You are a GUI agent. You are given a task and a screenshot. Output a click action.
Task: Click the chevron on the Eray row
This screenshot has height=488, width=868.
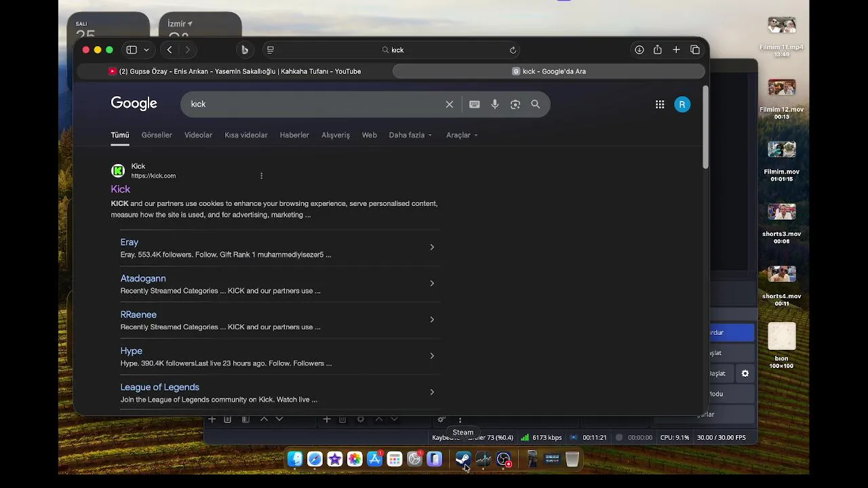[432, 247]
